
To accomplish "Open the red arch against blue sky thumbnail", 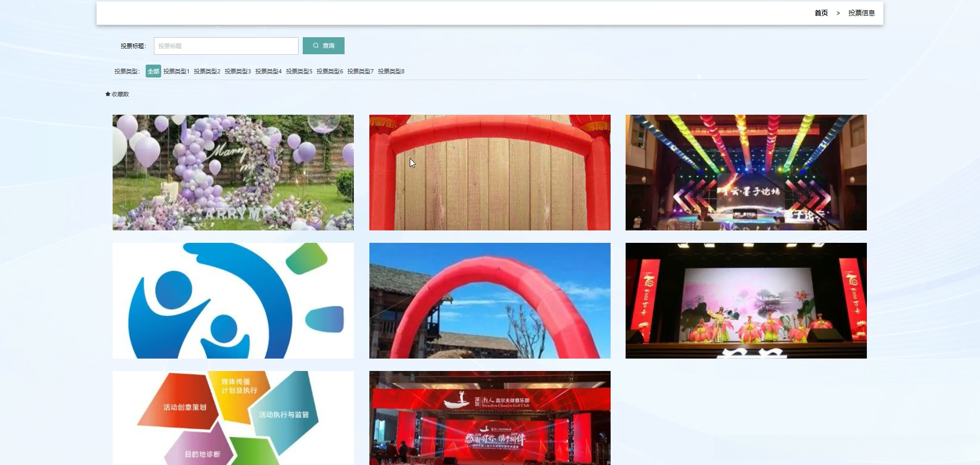I will pos(490,301).
